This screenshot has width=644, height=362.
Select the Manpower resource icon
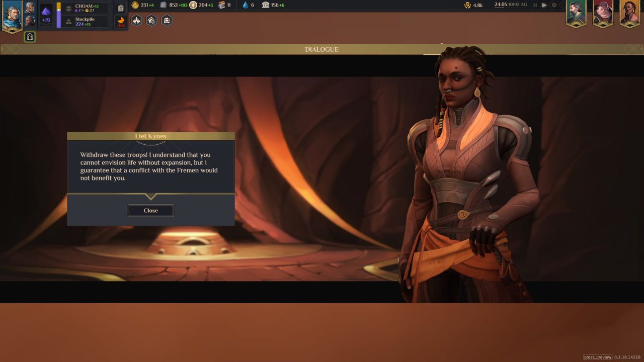193,5
